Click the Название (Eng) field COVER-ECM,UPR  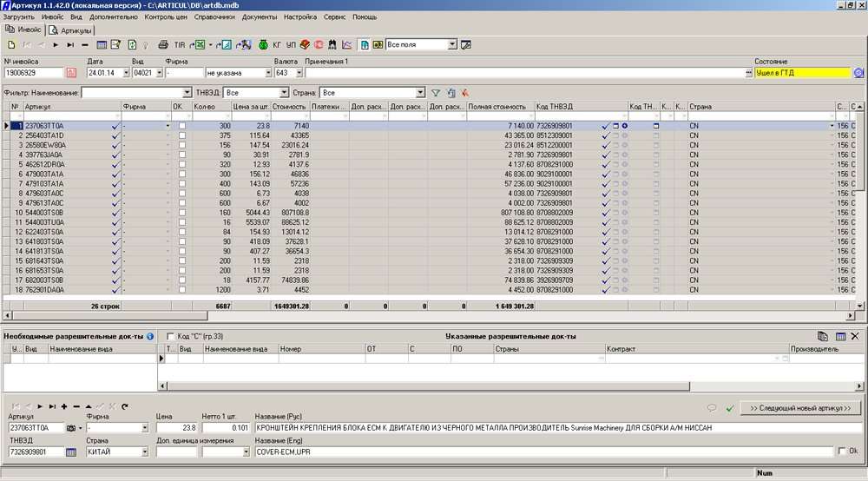(x=543, y=452)
